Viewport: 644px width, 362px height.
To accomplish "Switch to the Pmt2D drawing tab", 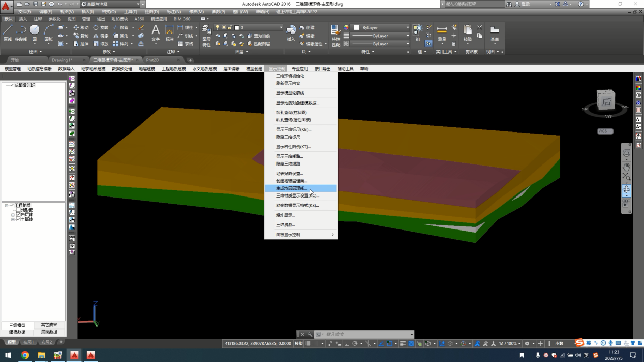I will click(x=152, y=60).
